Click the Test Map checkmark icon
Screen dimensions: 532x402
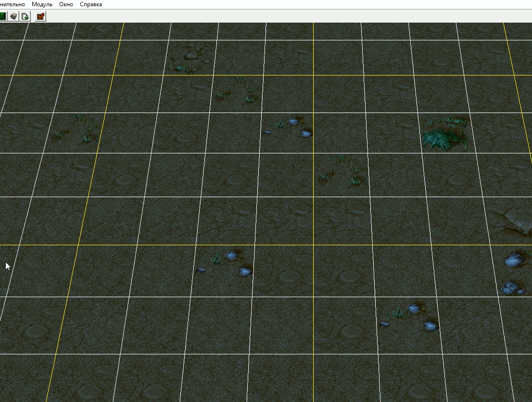[x=40, y=16]
